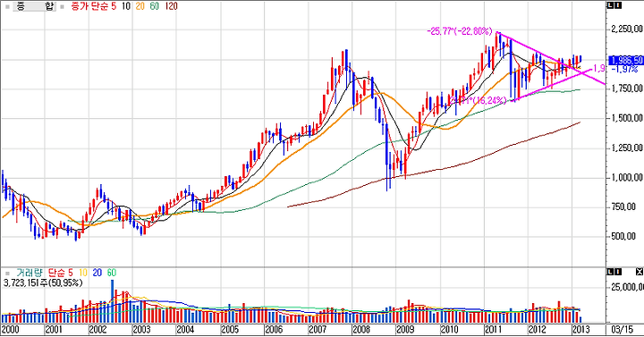This screenshot has height=337, width=644.
Task: Select the green 60 volume average label
Action: pos(111,273)
